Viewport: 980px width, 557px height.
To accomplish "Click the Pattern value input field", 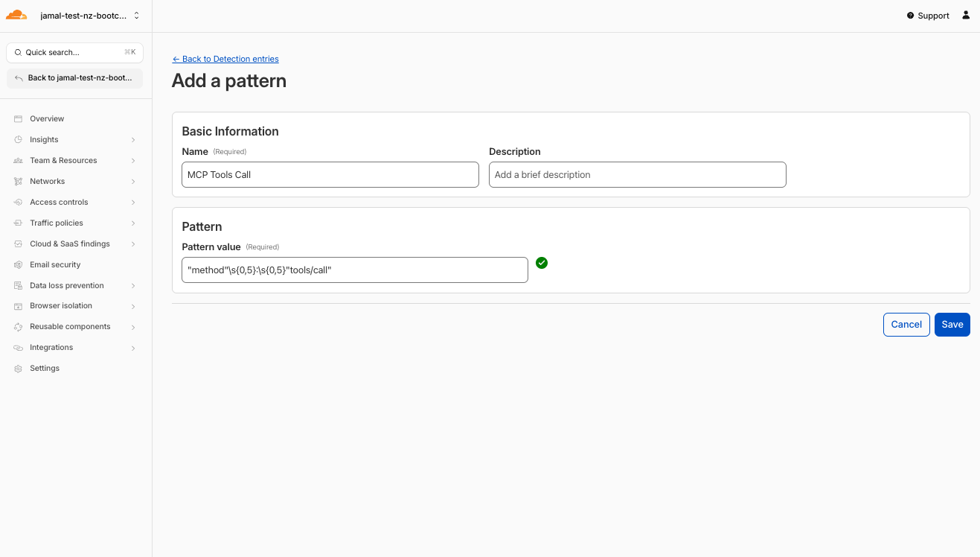I will (x=355, y=270).
